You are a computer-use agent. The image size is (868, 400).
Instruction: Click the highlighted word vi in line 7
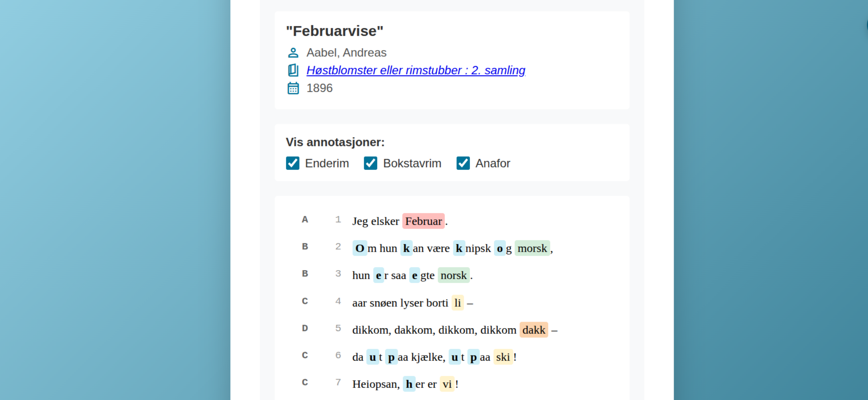447,384
